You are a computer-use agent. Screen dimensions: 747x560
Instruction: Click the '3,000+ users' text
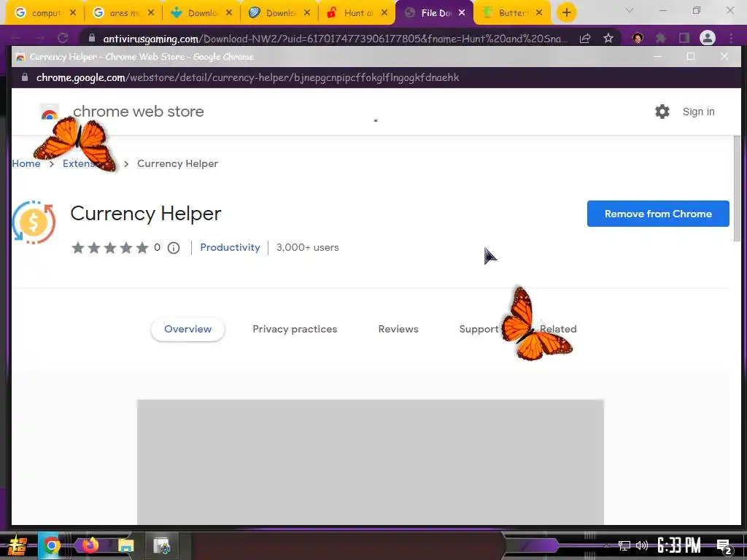[x=308, y=248]
